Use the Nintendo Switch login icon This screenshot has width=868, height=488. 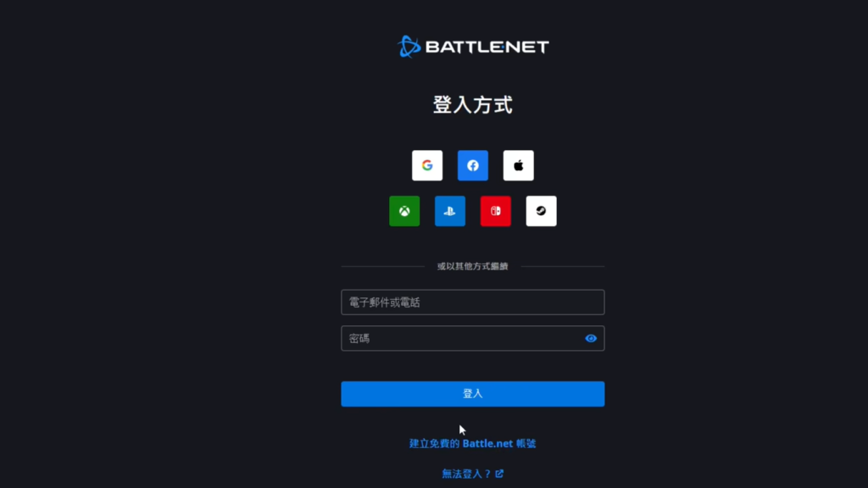click(495, 211)
